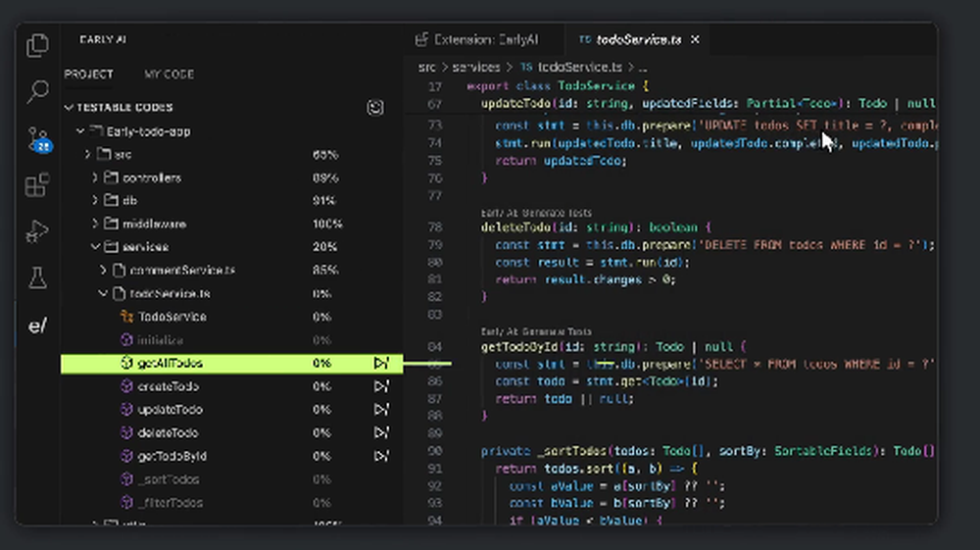The width and height of the screenshot is (980, 550).
Task: Click line number 90 in the gutter
Action: pos(435,451)
